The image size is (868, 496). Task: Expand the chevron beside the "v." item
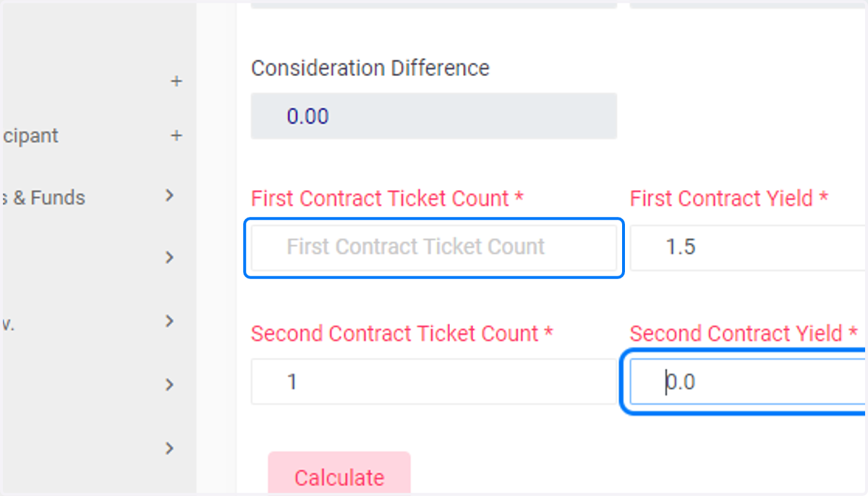pyautogui.click(x=170, y=320)
